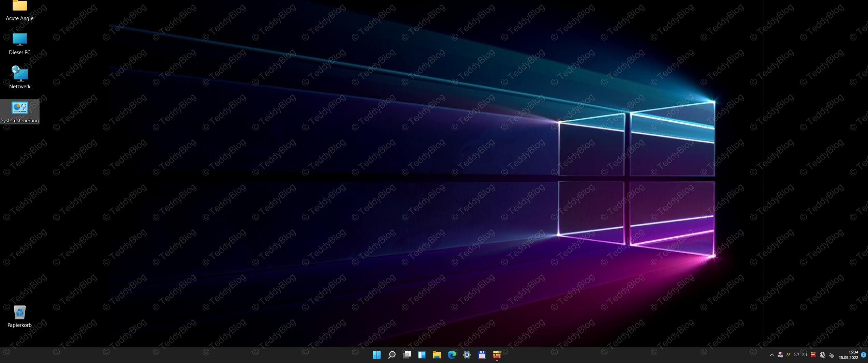Select the Papierkorb recycle bin icon
868x363 pixels.
(x=19, y=316)
